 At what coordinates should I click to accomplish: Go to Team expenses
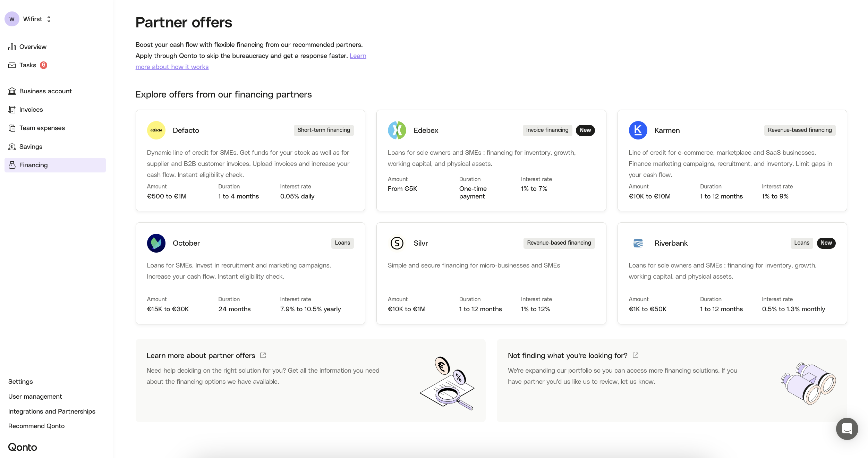pyautogui.click(x=42, y=128)
